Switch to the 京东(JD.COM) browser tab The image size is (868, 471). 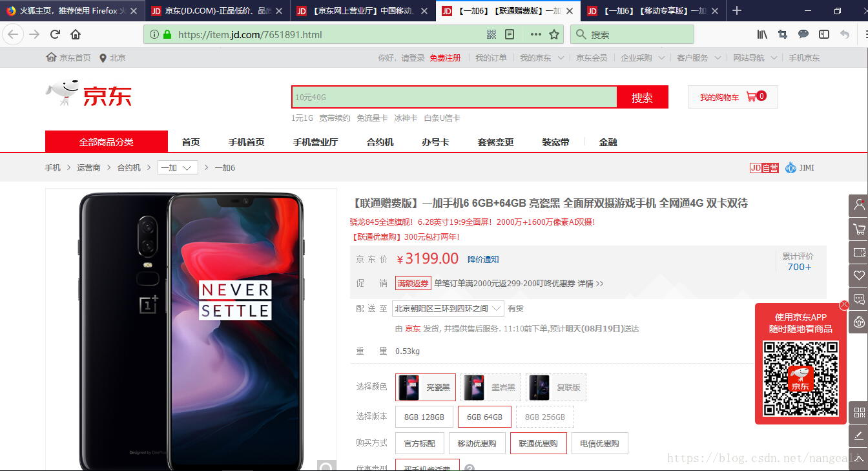click(x=218, y=10)
